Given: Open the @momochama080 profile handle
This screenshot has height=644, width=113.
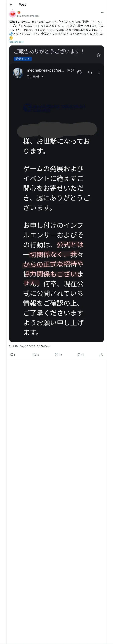Looking at the screenshot, I should pyautogui.click(x=28, y=16).
